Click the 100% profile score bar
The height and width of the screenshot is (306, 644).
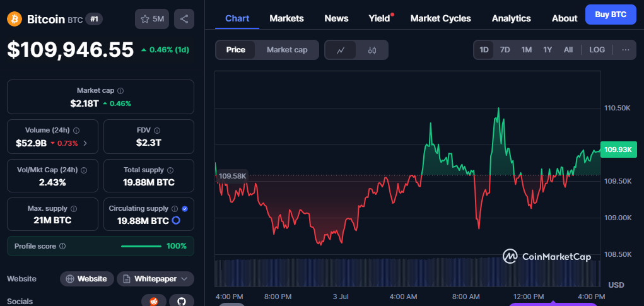pyautogui.click(x=141, y=246)
